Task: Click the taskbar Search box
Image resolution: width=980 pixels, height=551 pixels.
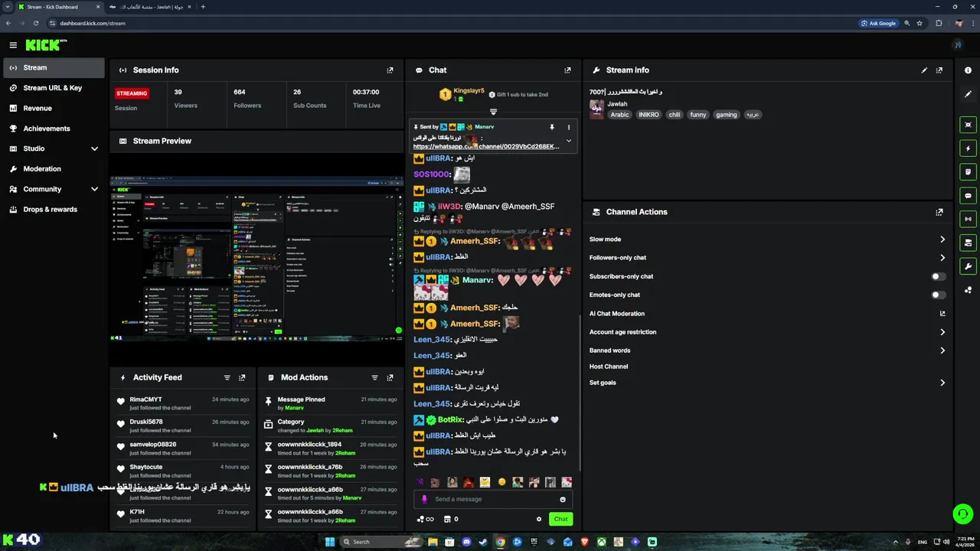Action: 381,542
